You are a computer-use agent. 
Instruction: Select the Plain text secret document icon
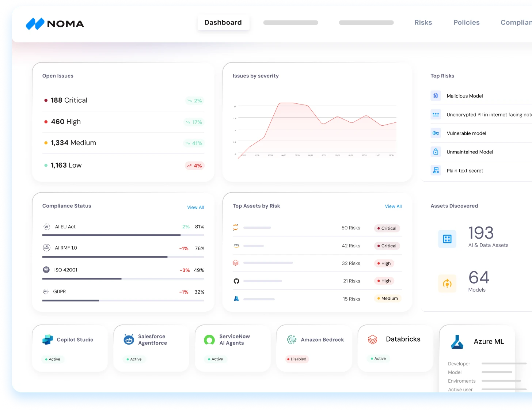pyautogui.click(x=436, y=170)
